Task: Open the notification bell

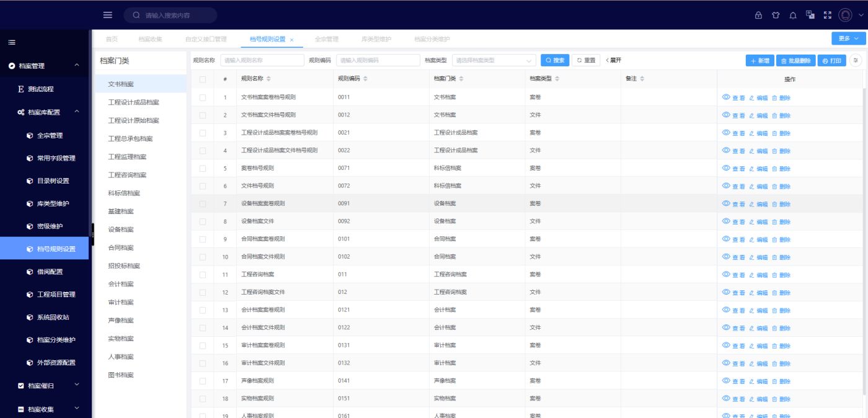Action: [793, 15]
